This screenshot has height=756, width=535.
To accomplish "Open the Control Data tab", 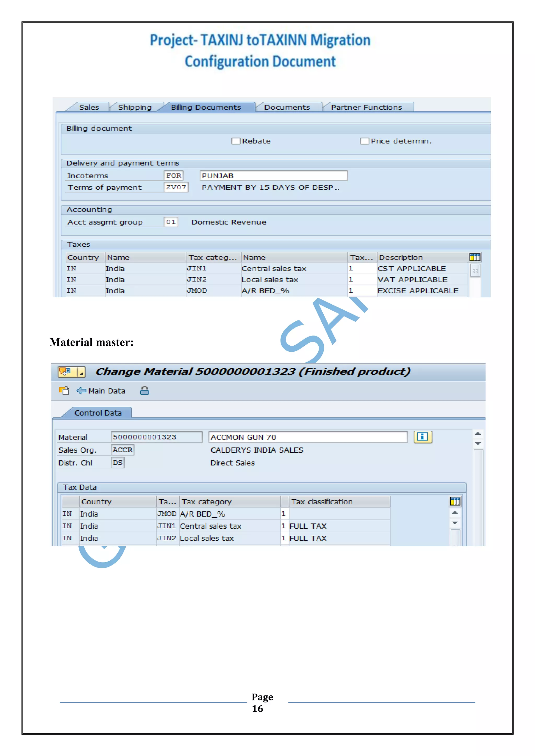I will [x=98, y=413].
